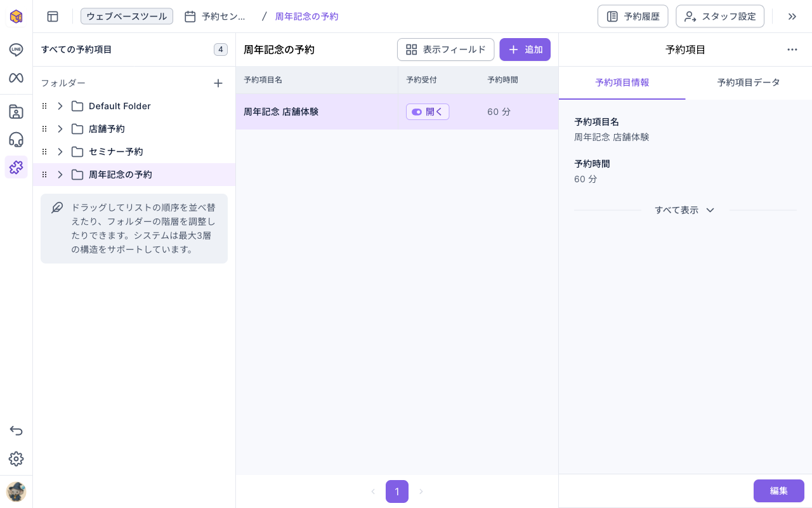This screenshot has width=812, height=508.
Task: Open the Default Folder tree item
Action: 134,106
